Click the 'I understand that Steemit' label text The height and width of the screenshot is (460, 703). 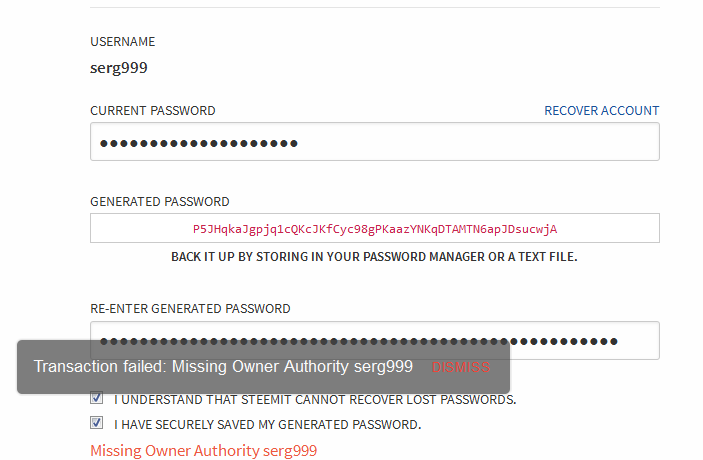315,400
